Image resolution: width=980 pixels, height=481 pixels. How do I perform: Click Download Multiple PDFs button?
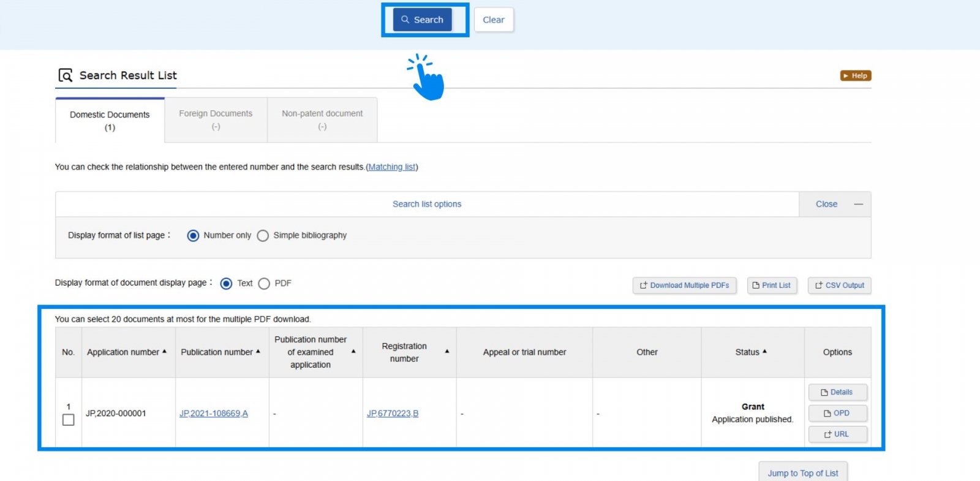point(684,286)
